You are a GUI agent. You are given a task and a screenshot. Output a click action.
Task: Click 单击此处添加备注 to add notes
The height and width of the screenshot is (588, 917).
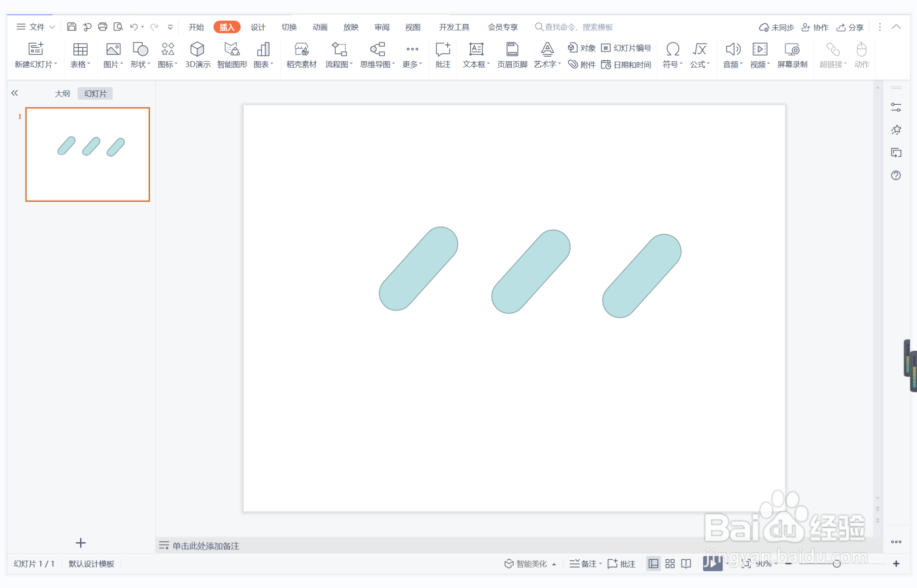205,546
